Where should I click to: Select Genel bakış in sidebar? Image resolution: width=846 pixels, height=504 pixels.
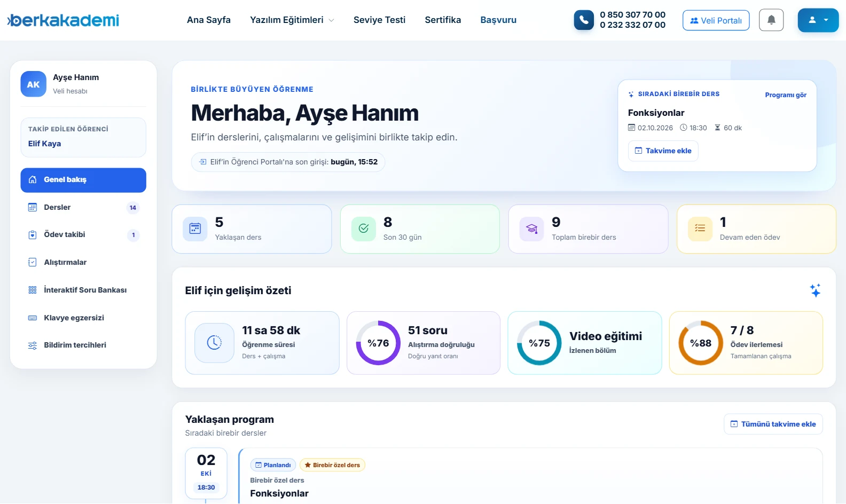point(83,180)
